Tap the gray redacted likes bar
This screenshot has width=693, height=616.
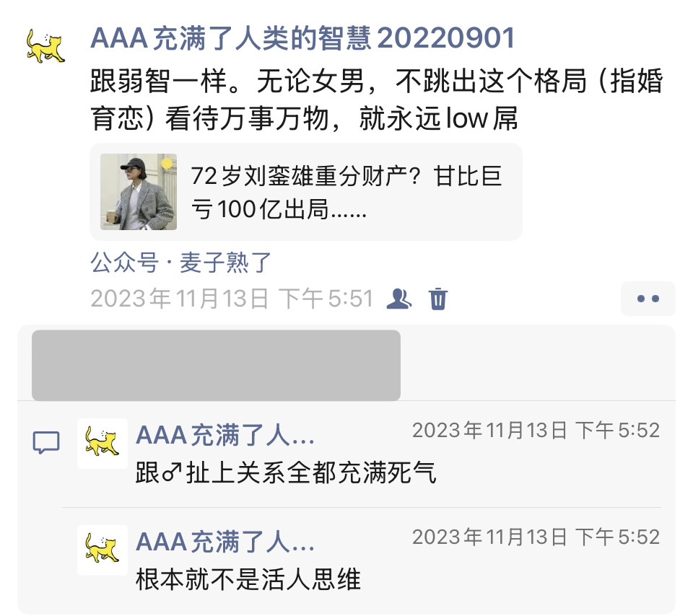click(x=216, y=365)
